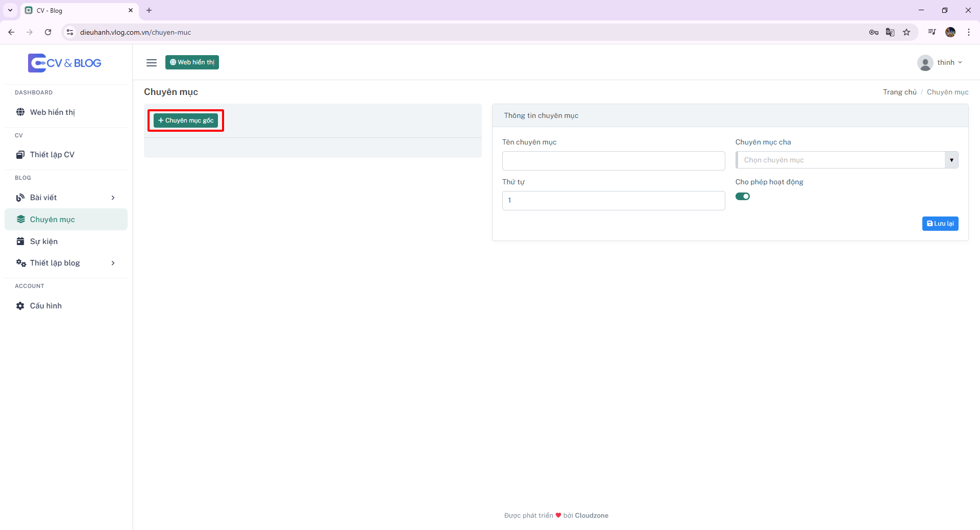Click the Google Translate icon in address bar
The height and width of the screenshot is (530, 980).
tap(890, 32)
